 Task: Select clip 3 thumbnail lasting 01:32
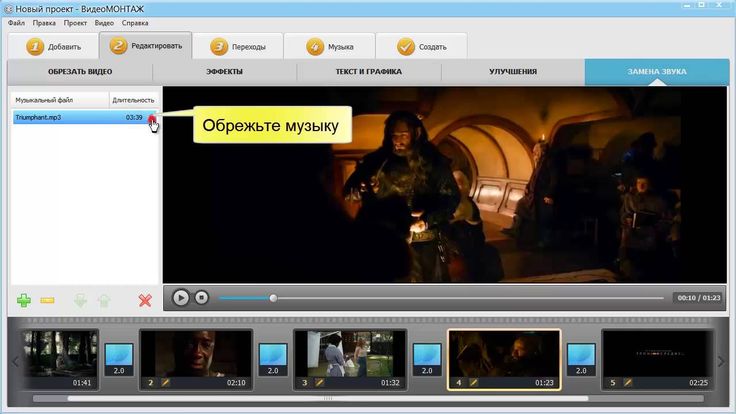coord(350,360)
